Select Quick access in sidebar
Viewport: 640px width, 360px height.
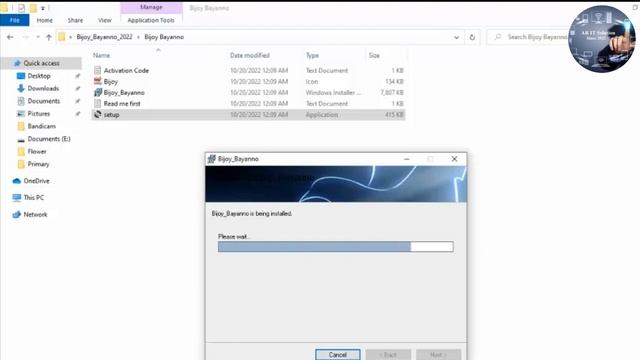[x=41, y=63]
